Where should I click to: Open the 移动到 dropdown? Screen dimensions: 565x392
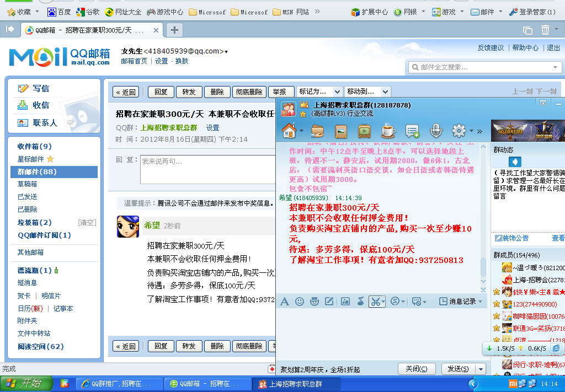[367, 92]
